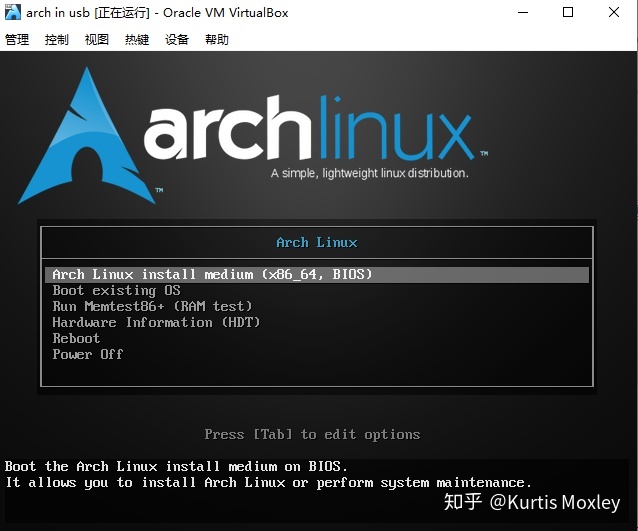Select Arch Linux install medium (x86_64, BIOS) entry

click(x=317, y=275)
